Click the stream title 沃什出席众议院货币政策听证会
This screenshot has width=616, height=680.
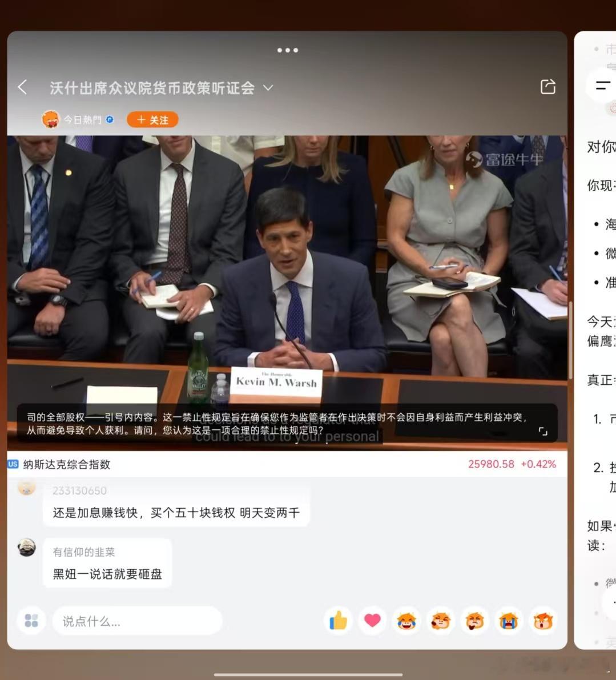pos(152,87)
